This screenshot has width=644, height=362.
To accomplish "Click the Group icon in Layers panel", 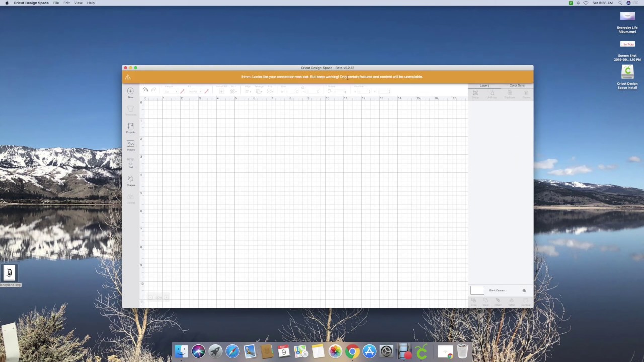I will (x=475, y=93).
